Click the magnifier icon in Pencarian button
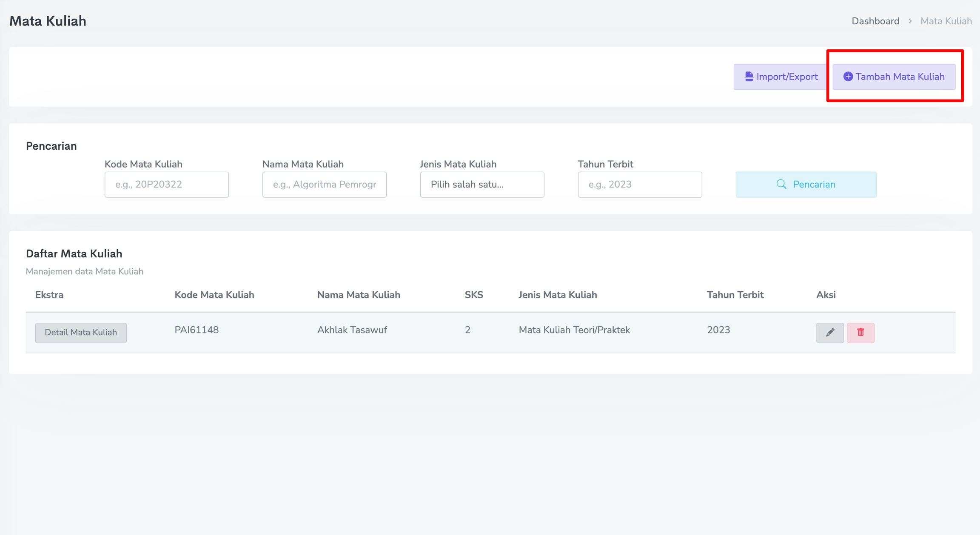 click(x=781, y=184)
